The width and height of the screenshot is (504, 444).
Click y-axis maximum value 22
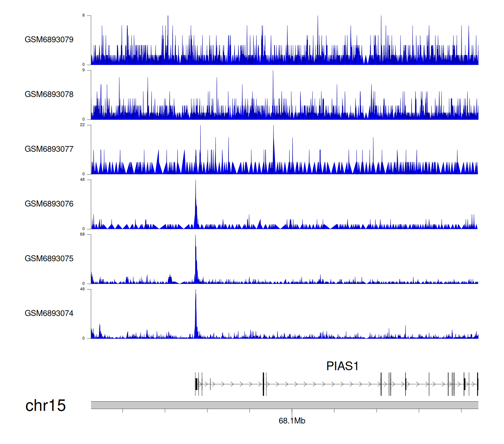(82, 125)
